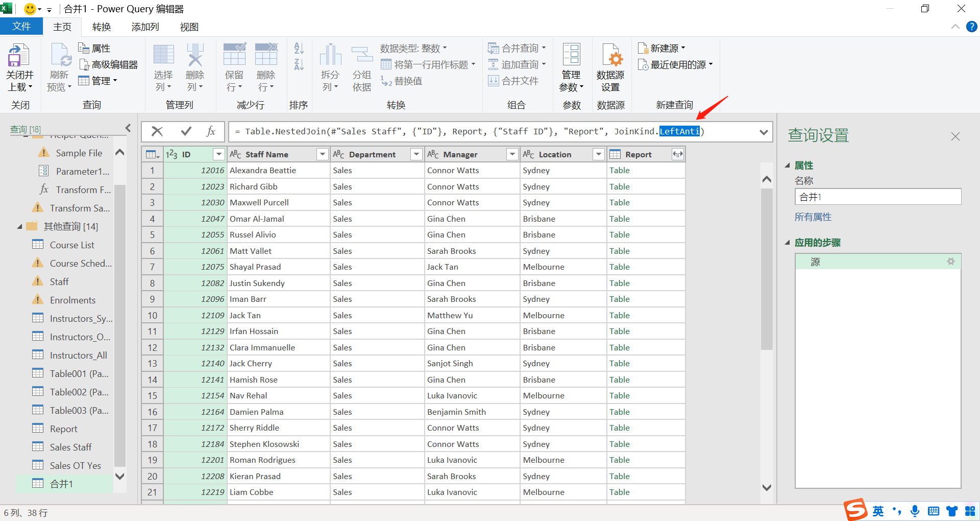This screenshot has width=980, height=521.
Task: Open settings gear next to the 源 step
Action: (950, 261)
